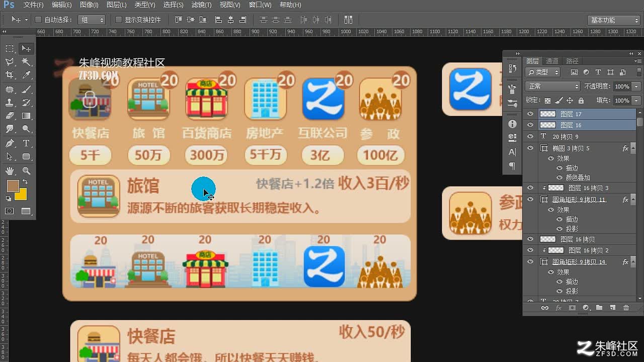Select the History Brush tool
Image resolution: width=644 pixels, height=362 pixels.
pyautogui.click(x=26, y=103)
